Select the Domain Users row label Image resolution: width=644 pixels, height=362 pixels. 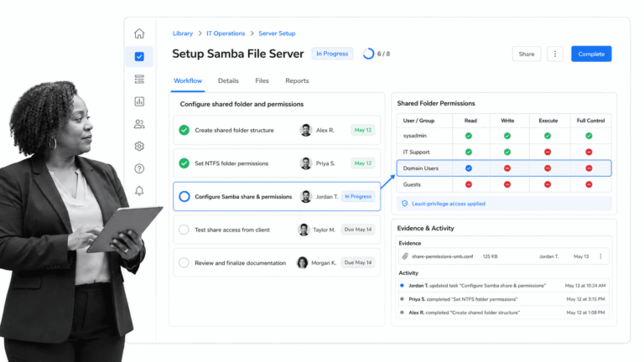tap(421, 168)
